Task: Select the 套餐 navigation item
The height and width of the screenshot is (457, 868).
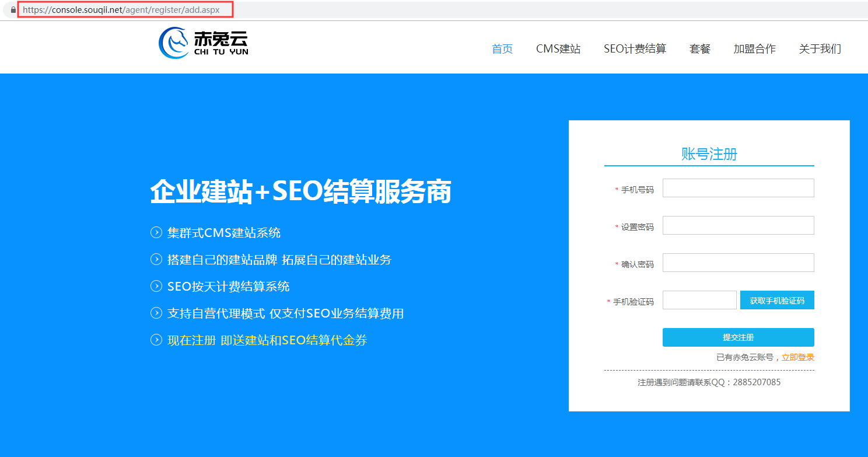Action: 700,49
